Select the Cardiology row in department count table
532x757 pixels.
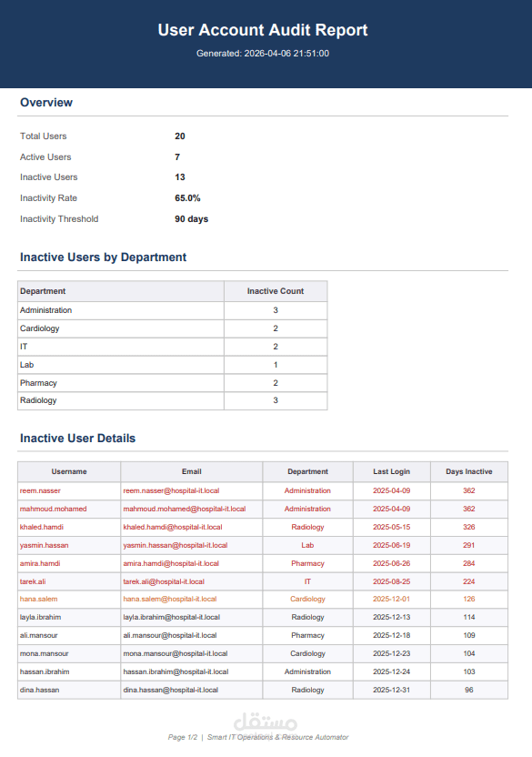173,328
